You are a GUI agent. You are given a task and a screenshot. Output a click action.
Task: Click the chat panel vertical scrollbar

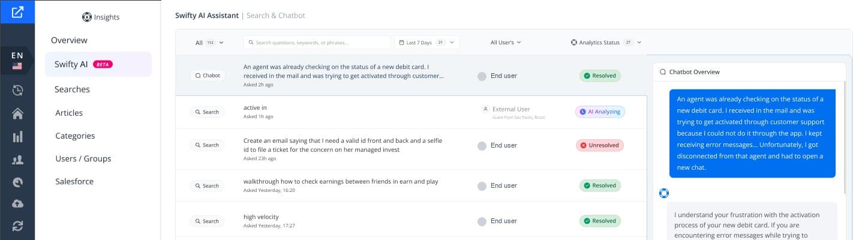pos(845,137)
